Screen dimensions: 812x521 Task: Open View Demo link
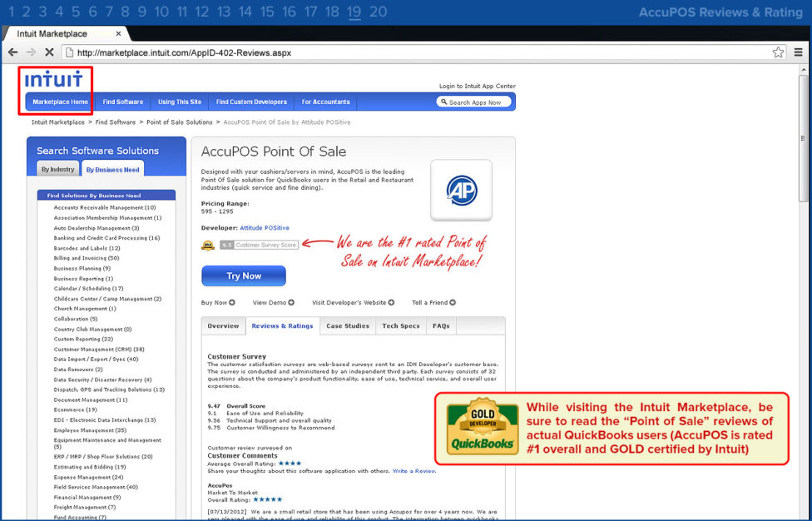273,303
